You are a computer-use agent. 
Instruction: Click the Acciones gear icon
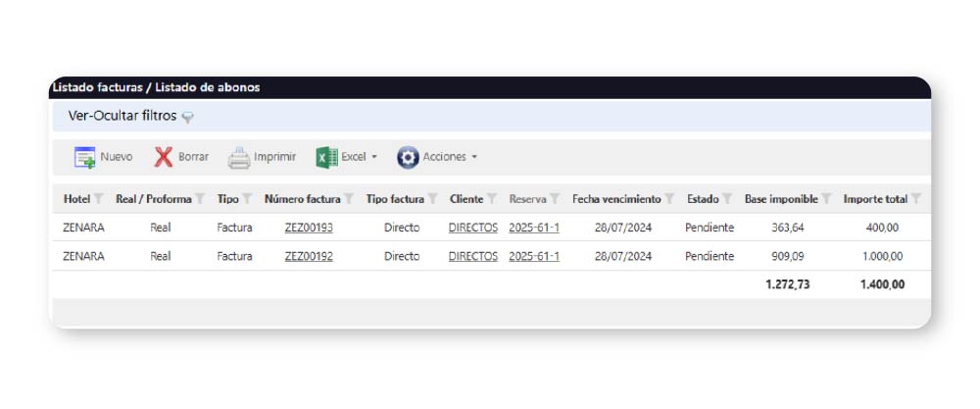(408, 157)
